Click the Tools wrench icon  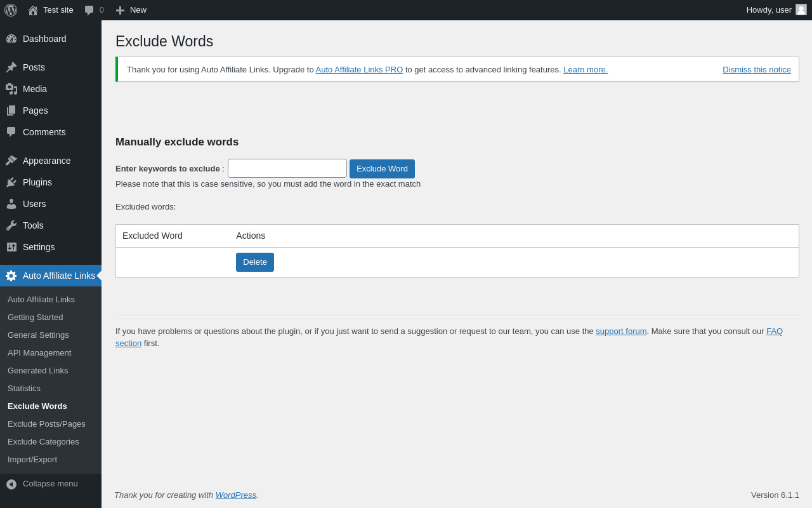click(x=11, y=225)
